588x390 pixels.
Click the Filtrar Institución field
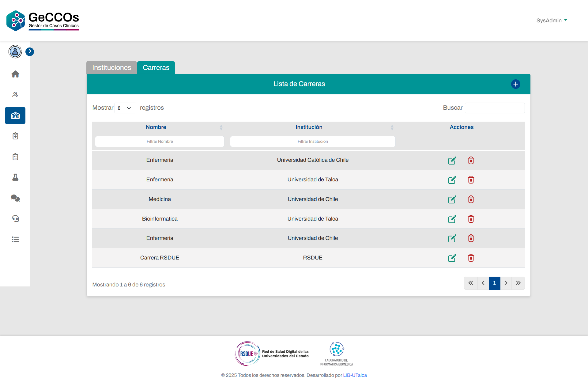[313, 142]
